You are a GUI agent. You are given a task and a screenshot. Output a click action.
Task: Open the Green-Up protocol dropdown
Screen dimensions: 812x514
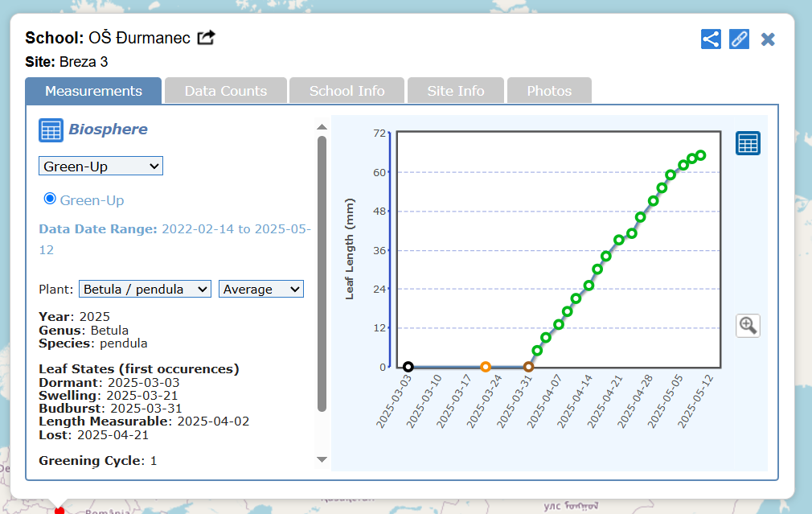(100, 167)
